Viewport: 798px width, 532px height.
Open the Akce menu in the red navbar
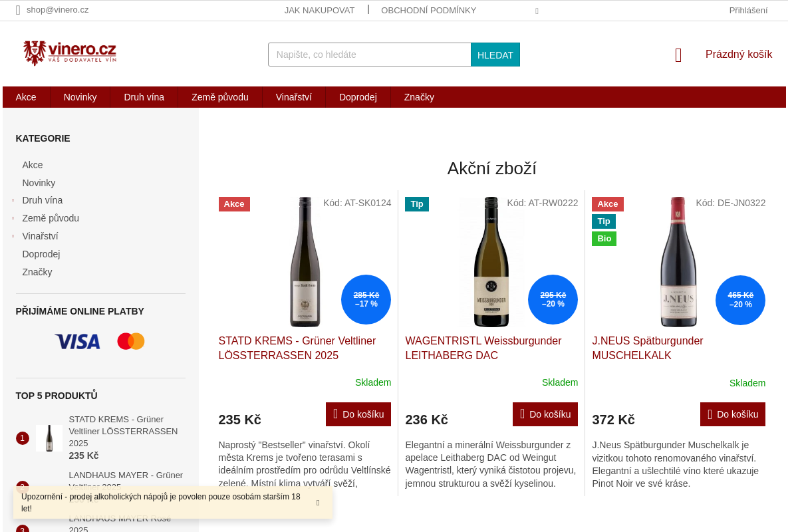pyautogui.click(x=26, y=97)
